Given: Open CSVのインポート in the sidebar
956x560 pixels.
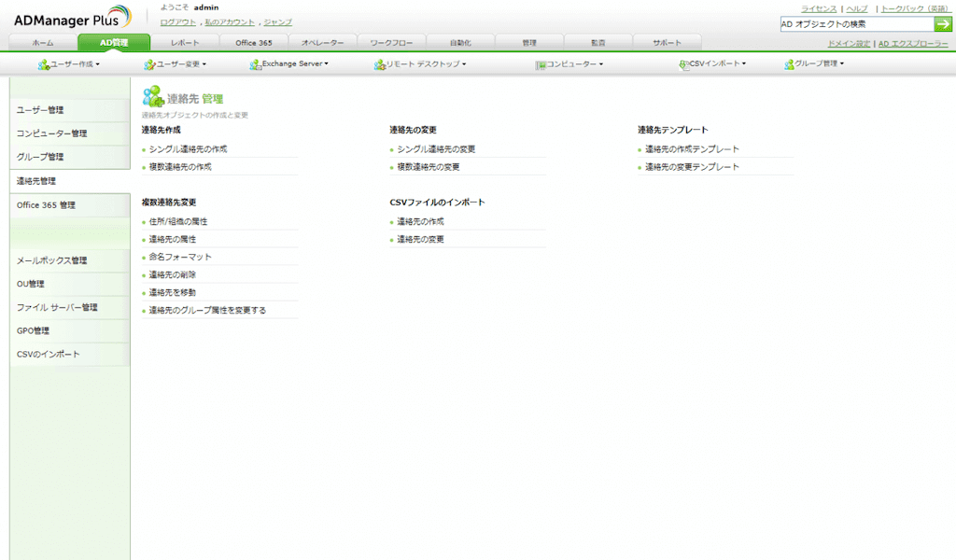Looking at the screenshot, I should coord(69,355).
